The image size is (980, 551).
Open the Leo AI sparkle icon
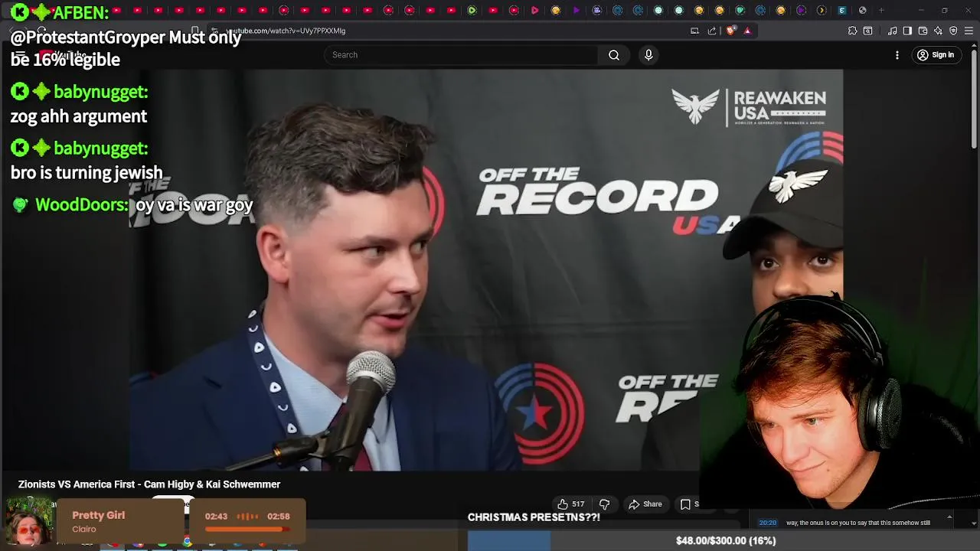tap(938, 31)
